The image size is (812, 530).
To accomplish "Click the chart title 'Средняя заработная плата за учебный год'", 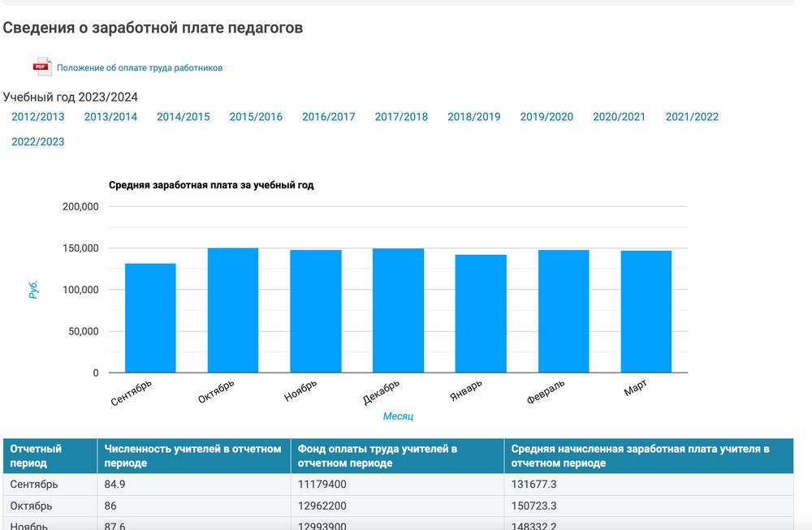I will tap(211, 185).
